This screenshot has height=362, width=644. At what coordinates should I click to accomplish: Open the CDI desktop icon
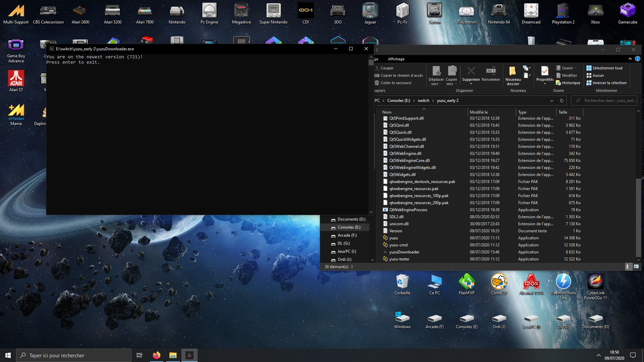pyautogui.click(x=306, y=13)
